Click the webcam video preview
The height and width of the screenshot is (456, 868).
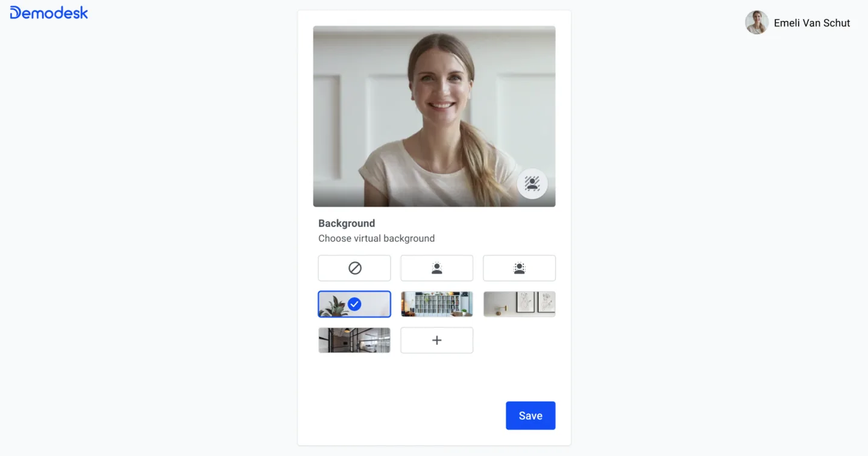pyautogui.click(x=434, y=116)
